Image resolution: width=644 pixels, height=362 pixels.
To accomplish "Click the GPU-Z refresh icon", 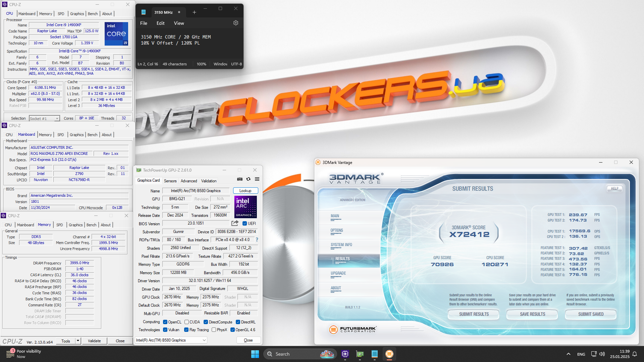I will pos(249,179).
